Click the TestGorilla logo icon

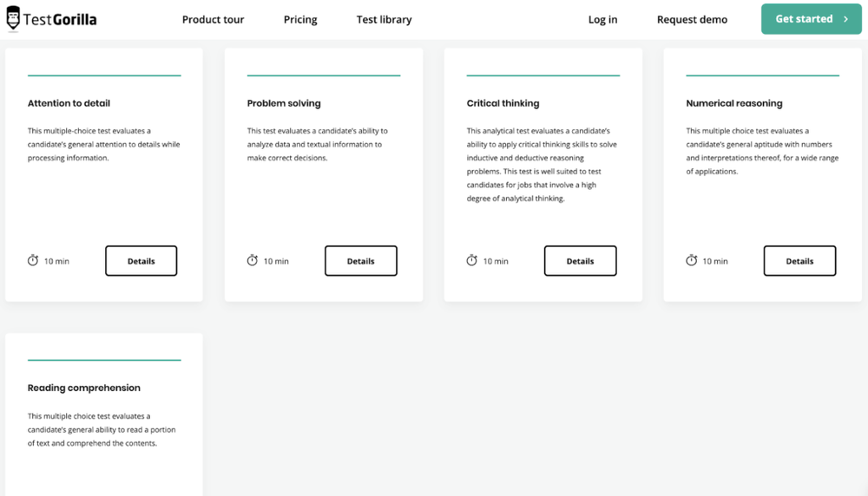13,18
